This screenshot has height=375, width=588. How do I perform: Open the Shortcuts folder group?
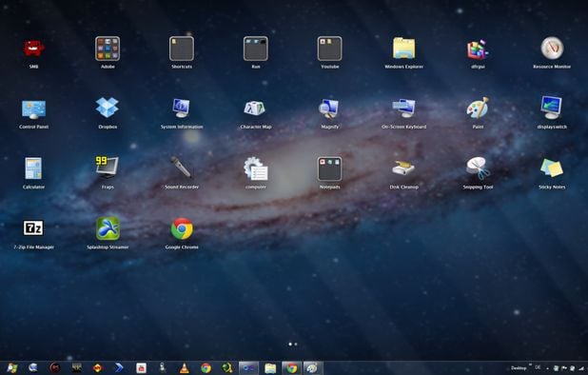(182, 49)
